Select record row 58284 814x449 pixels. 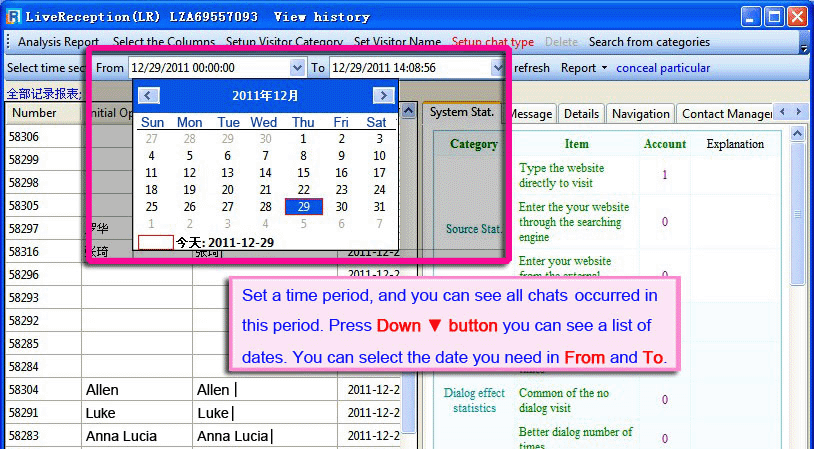pos(24,366)
